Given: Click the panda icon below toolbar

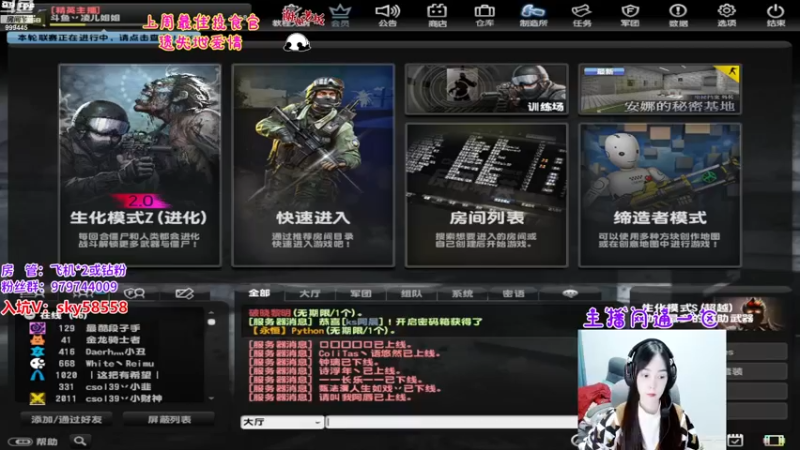Looking at the screenshot, I should point(297,43).
